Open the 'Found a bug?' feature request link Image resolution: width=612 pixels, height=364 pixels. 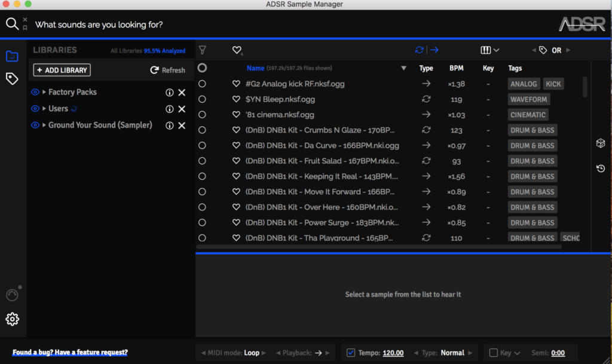[x=70, y=353]
